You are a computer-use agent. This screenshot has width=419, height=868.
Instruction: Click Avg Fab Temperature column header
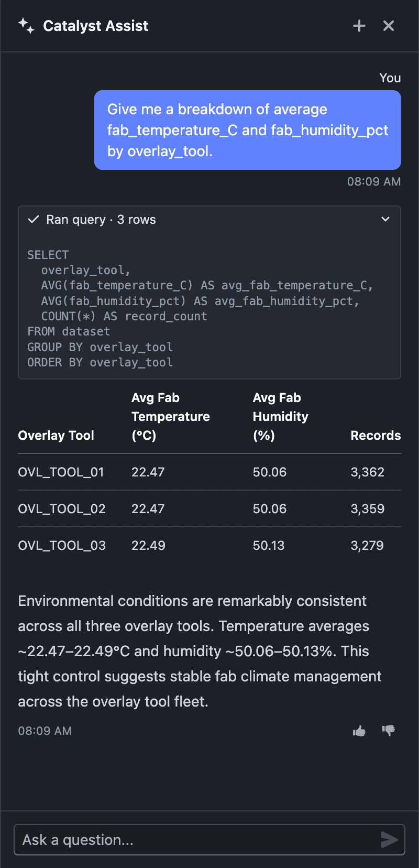click(x=171, y=417)
